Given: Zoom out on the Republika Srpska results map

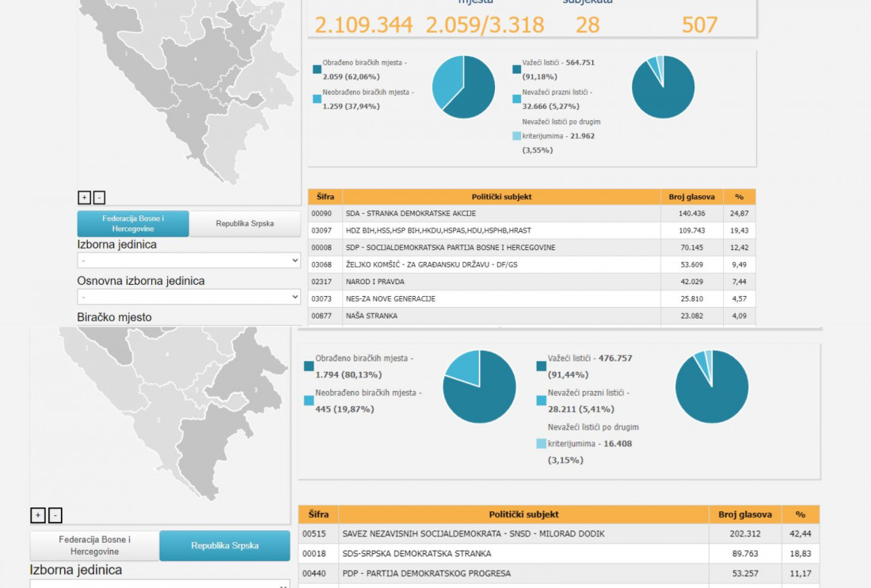Looking at the screenshot, I should click(55, 515).
